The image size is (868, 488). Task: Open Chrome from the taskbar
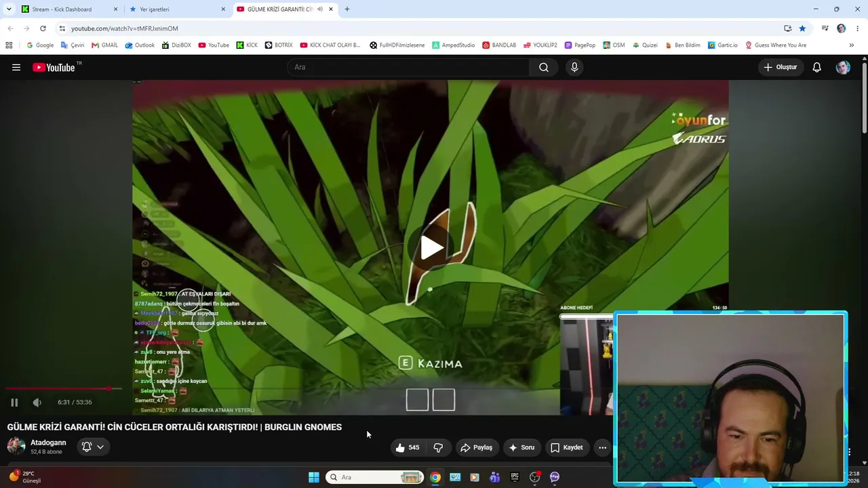(435, 477)
